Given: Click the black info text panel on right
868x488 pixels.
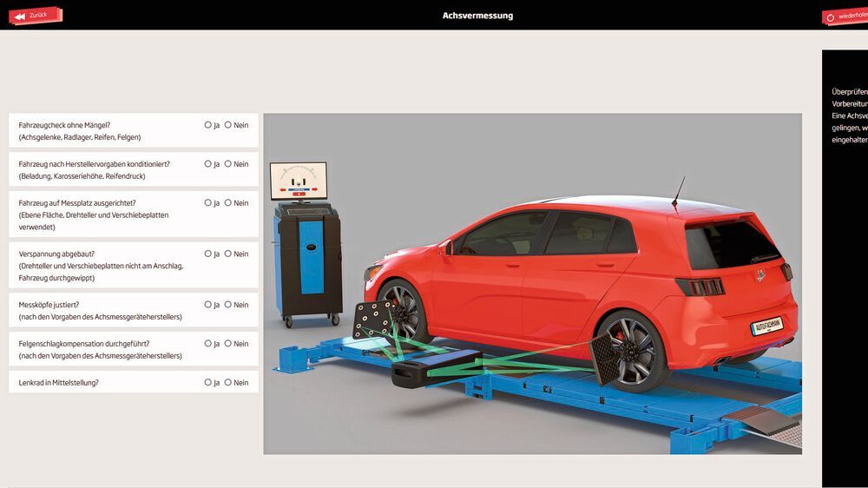Looking at the screenshot, I should click(845, 260).
